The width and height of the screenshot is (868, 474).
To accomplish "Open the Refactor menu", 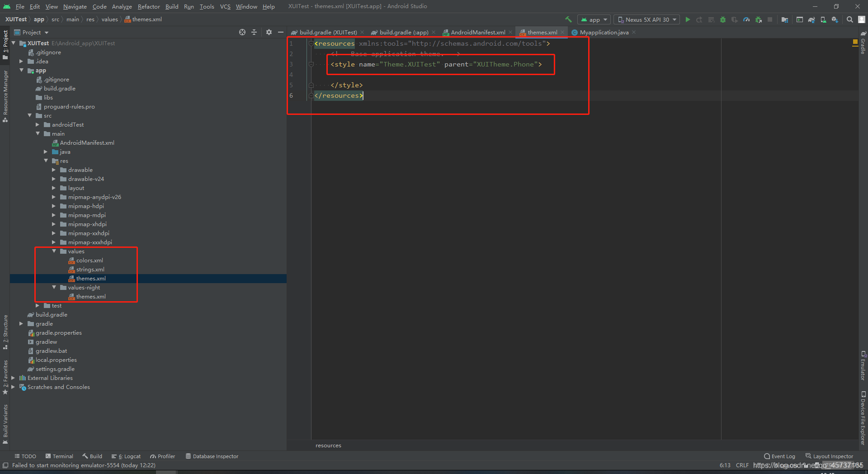I will (x=149, y=6).
